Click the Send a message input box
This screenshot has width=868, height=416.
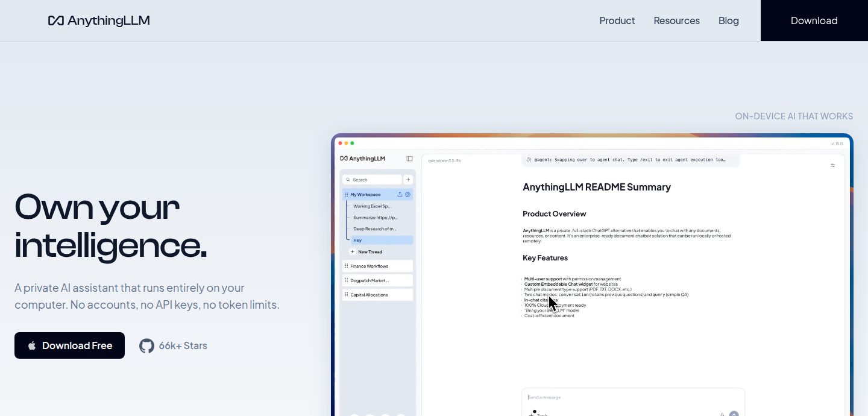coord(633,397)
